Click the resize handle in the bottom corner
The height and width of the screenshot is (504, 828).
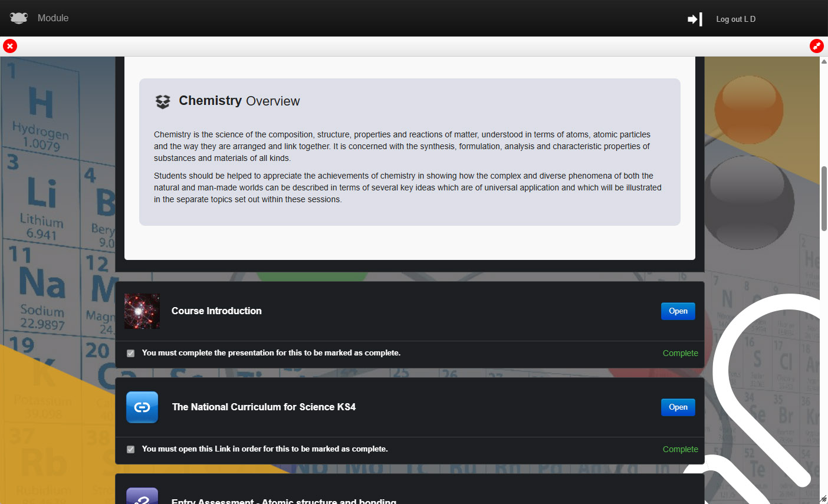(823, 499)
